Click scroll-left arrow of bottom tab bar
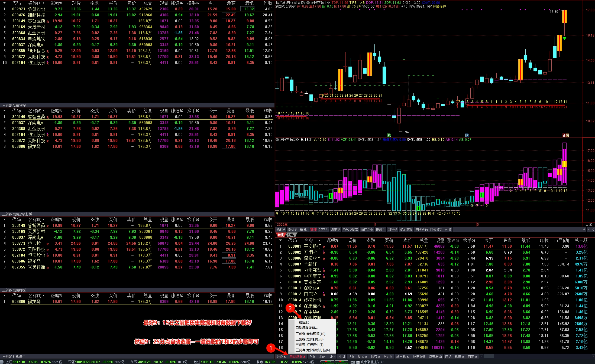The width and height of the screenshot is (595, 364). click(x=482, y=356)
